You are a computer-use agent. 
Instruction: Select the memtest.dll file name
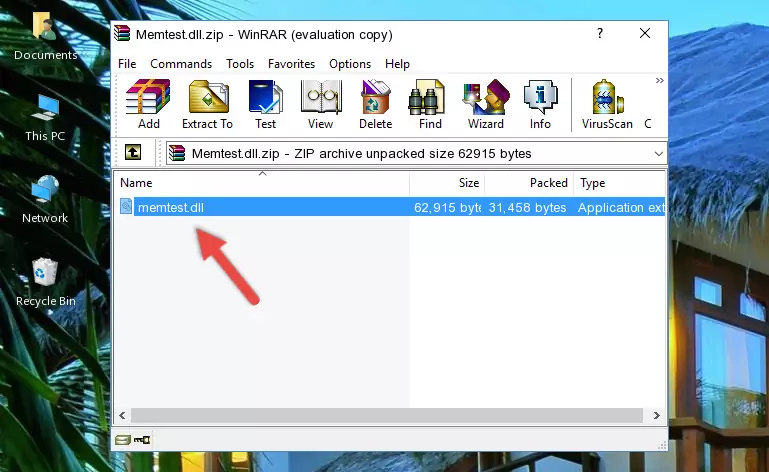click(x=171, y=208)
